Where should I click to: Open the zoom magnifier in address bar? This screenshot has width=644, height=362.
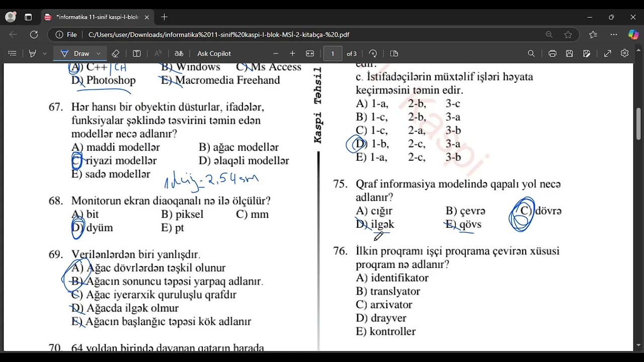pyautogui.click(x=549, y=35)
